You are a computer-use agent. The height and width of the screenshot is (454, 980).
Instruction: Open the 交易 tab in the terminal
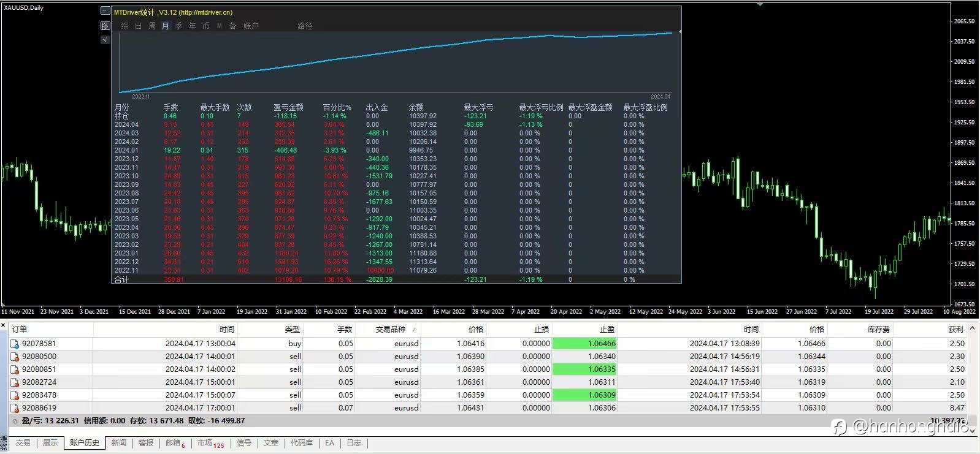coord(23,443)
